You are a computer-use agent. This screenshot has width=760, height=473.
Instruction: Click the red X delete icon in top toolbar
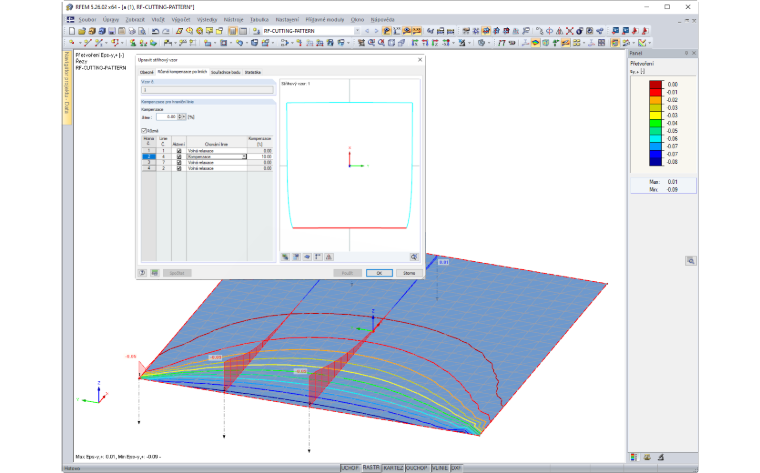click(570, 31)
